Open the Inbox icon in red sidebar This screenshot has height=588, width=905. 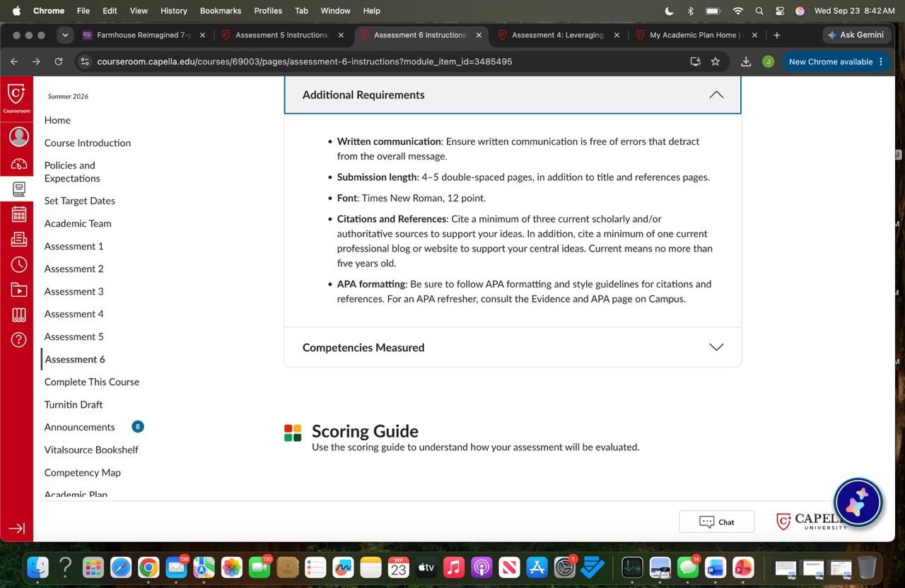click(19, 239)
